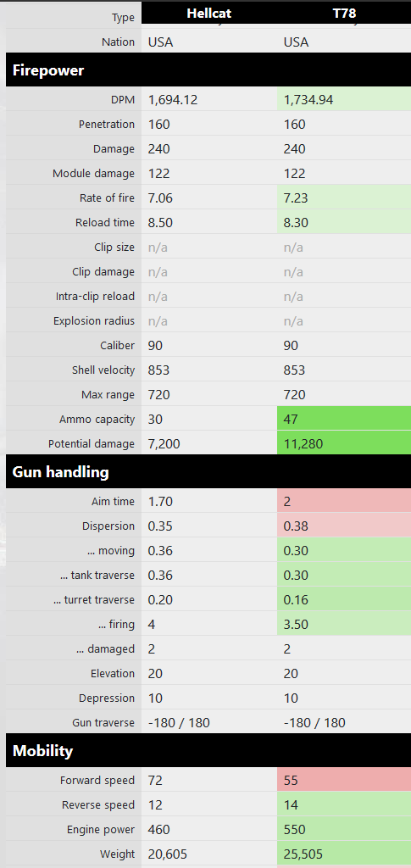
Task: Click the DPM row label
Action: click(122, 100)
